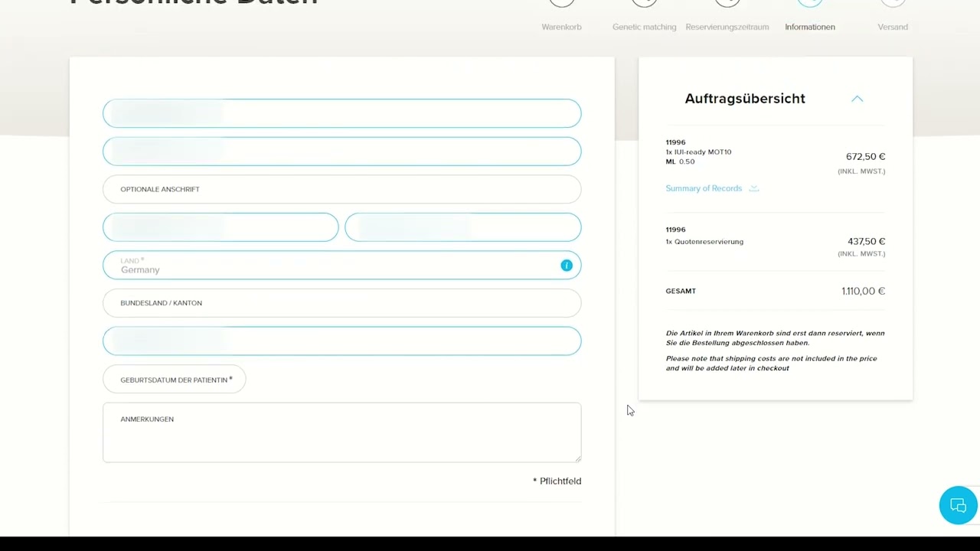The width and height of the screenshot is (980, 551).
Task: Open the live chat bubble icon
Action: [959, 505]
